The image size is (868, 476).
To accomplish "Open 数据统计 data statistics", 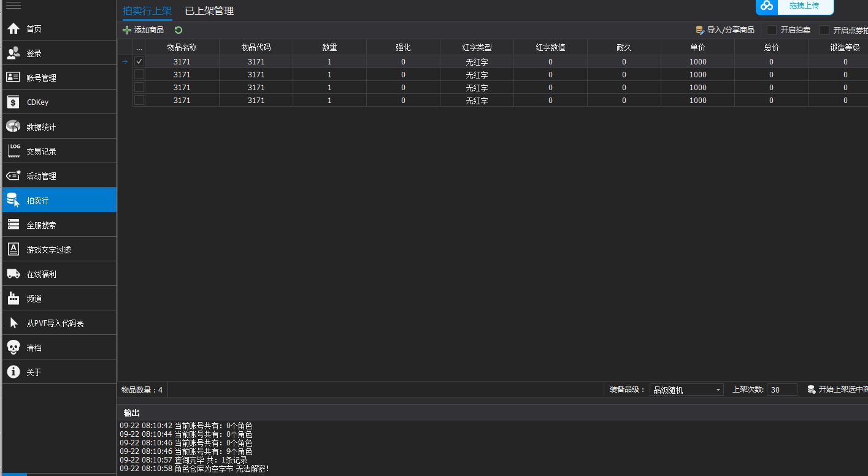I will tap(41, 127).
